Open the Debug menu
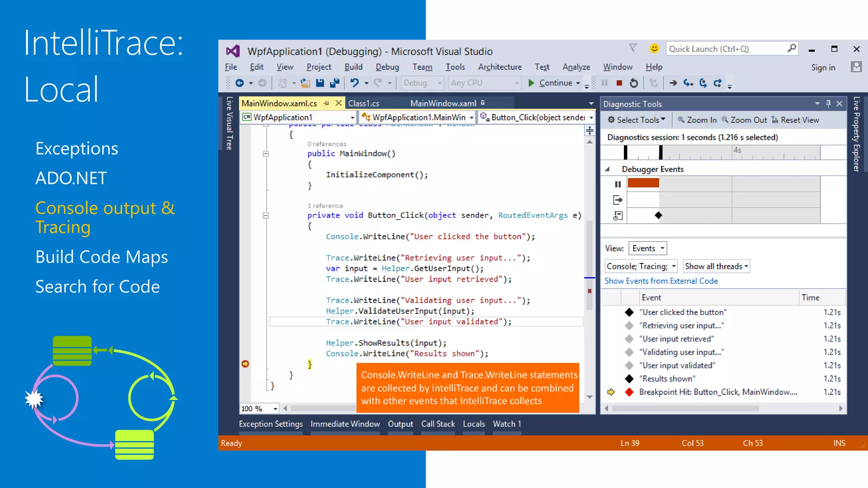This screenshot has width=868, height=488. pyautogui.click(x=387, y=67)
